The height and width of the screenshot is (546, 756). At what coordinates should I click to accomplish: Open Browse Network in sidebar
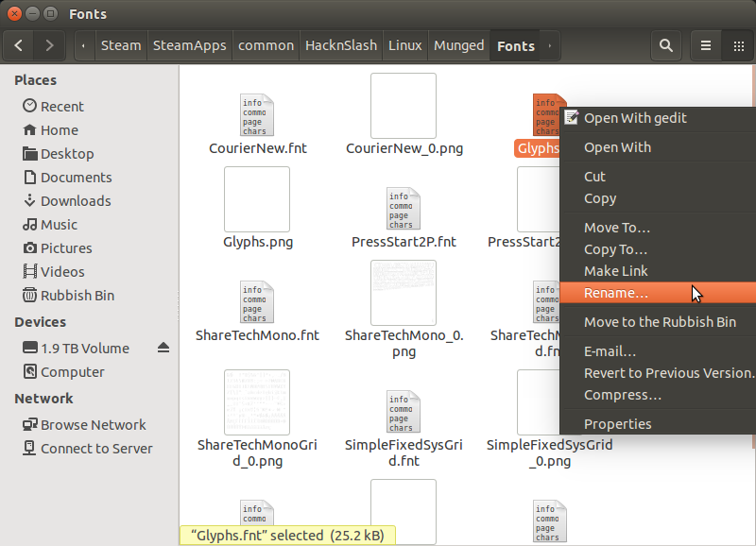point(93,424)
